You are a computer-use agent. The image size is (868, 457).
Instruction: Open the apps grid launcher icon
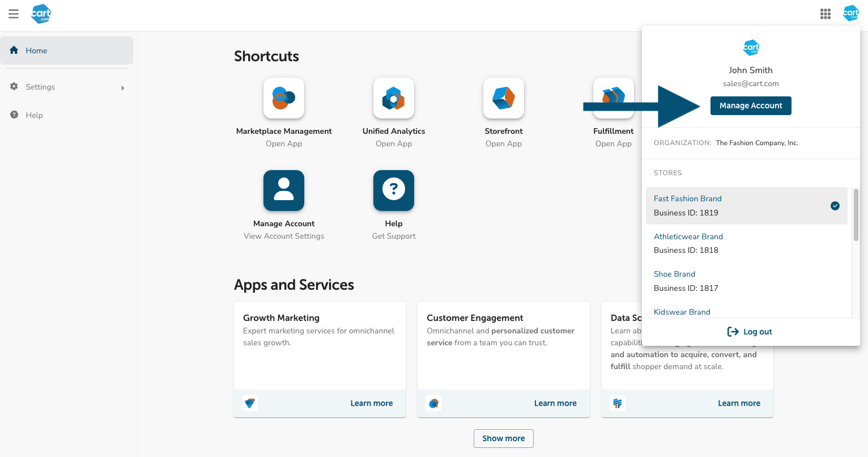pos(826,14)
